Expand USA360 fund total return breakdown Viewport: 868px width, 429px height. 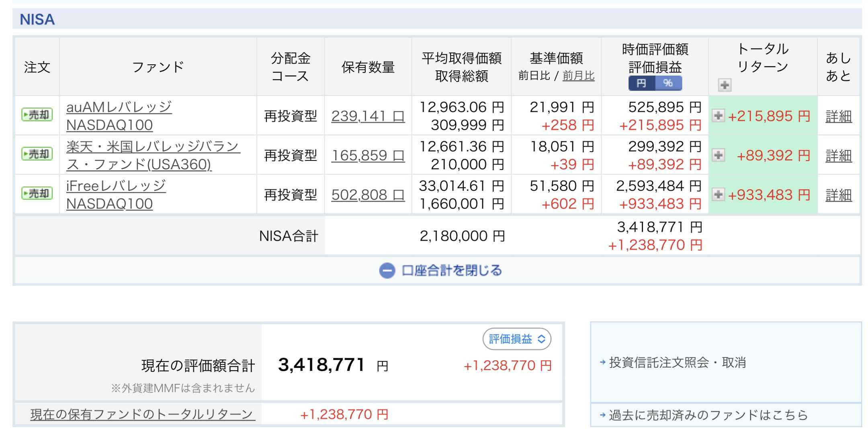pyautogui.click(x=718, y=155)
